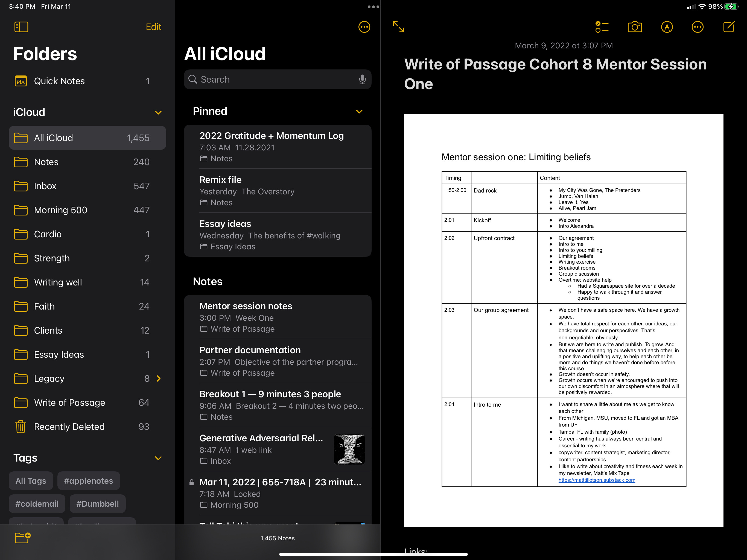Expand the note to full screen

(398, 27)
